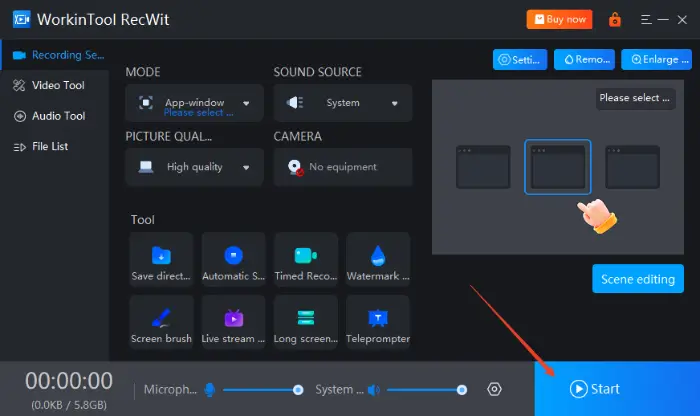Mute the microphone icon
Viewport: 700px width, 416px height.
(x=210, y=390)
